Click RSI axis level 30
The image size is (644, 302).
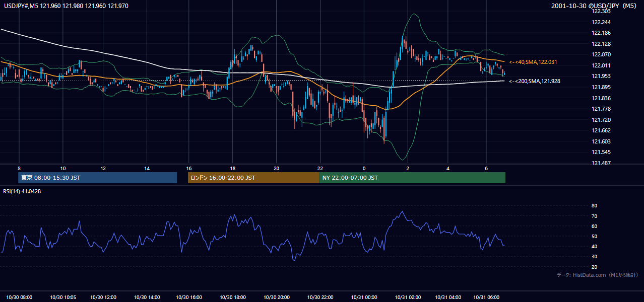click(x=594, y=257)
